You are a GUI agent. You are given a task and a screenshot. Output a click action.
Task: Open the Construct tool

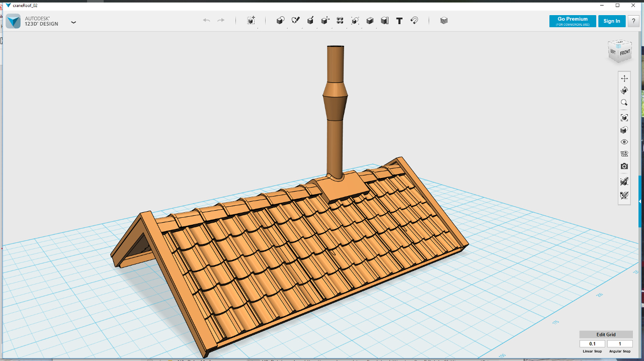(310, 21)
